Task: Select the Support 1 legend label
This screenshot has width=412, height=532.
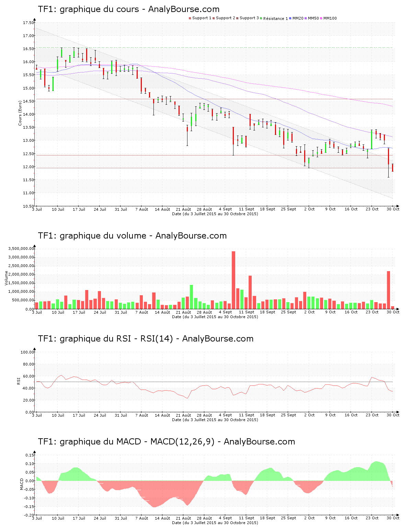Action: click(x=202, y=18)
